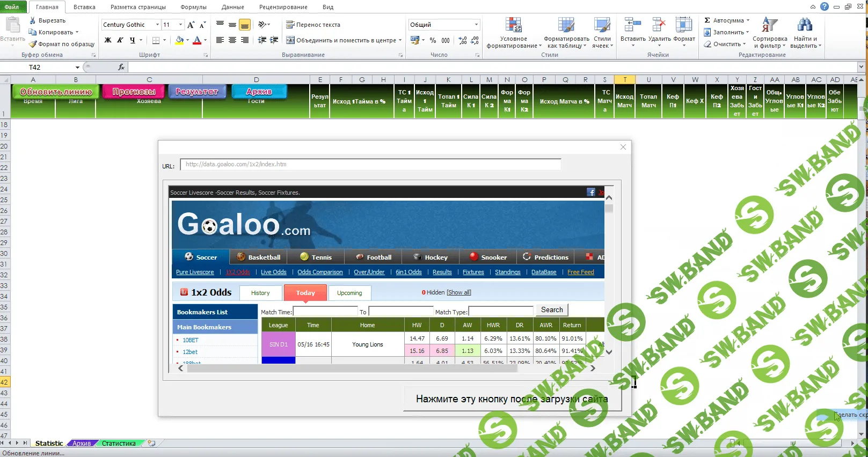The height and width of the screenshot is (457, 868).
Task: Toggle italic formatting button
Action: pos(120,40)
